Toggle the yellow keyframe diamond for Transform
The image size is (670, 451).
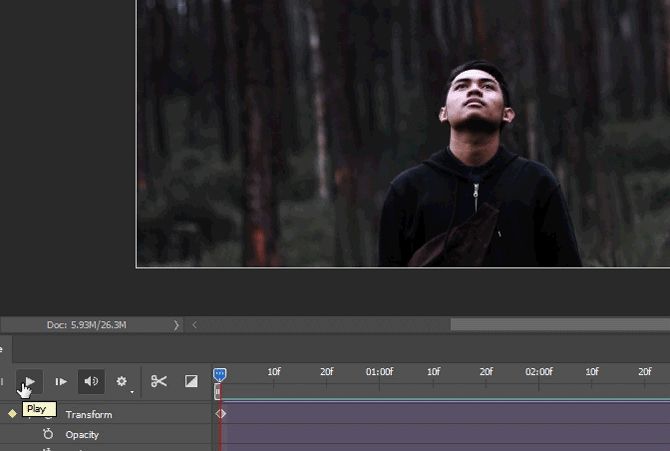click(12, 413)
